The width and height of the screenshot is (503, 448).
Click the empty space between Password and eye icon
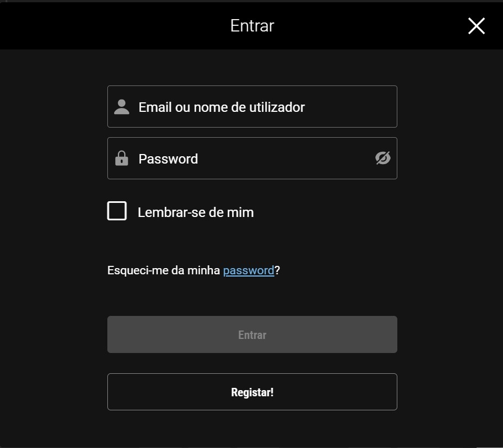click(x=287, y=159)
